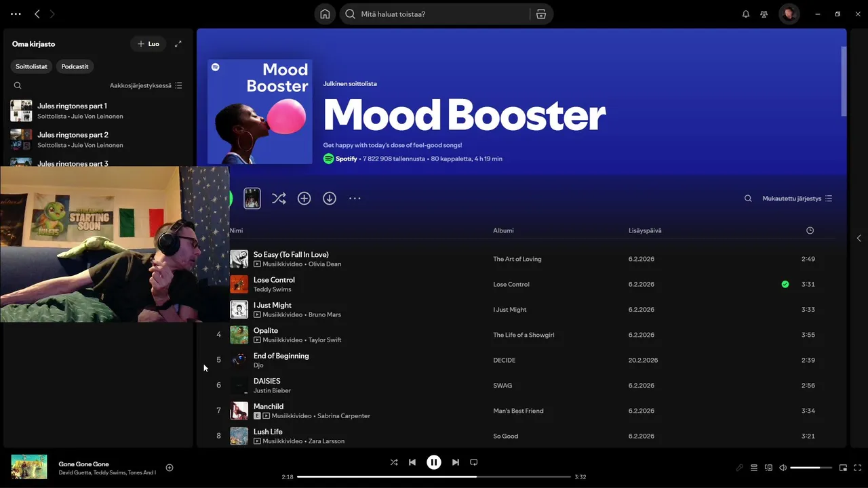Open the Mood Booster cover image
Image resolution: width=868 pixels, height=488 pixels.
(x=260, y=112)
